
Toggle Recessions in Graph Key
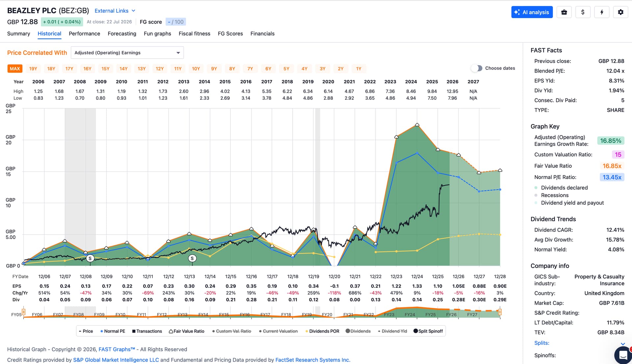pos(552,195)
